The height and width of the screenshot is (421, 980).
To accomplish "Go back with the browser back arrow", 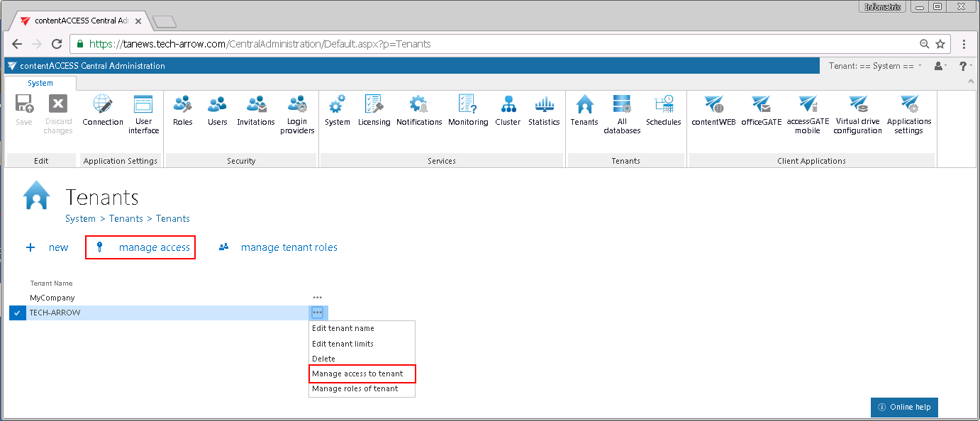I will (x=18, y=44).
